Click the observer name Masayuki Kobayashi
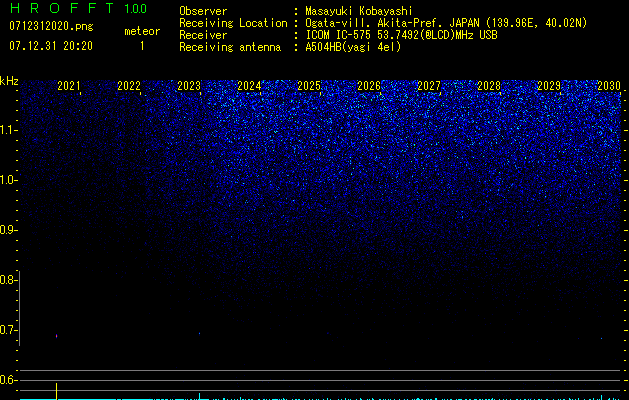This screenshot has width=629, height=400. (359, 11)
